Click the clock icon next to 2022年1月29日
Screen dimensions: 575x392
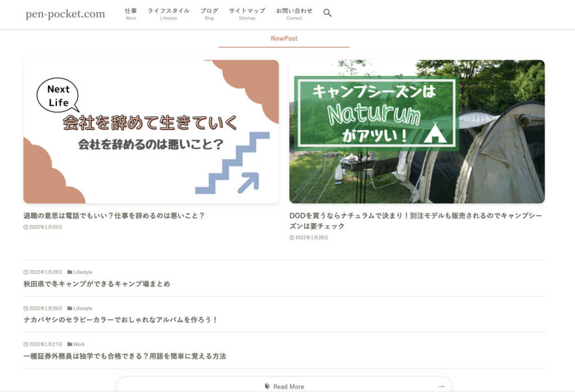26,227
